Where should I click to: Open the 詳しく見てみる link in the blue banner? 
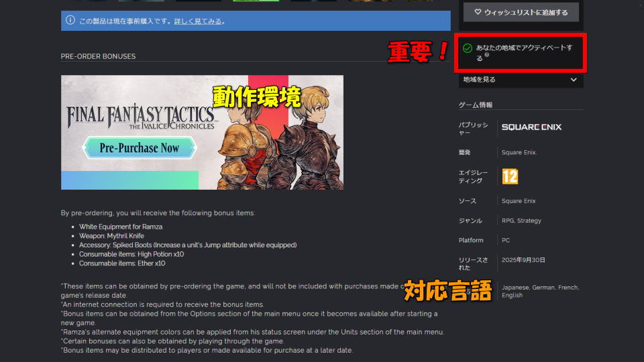click(x=197, y=21)
